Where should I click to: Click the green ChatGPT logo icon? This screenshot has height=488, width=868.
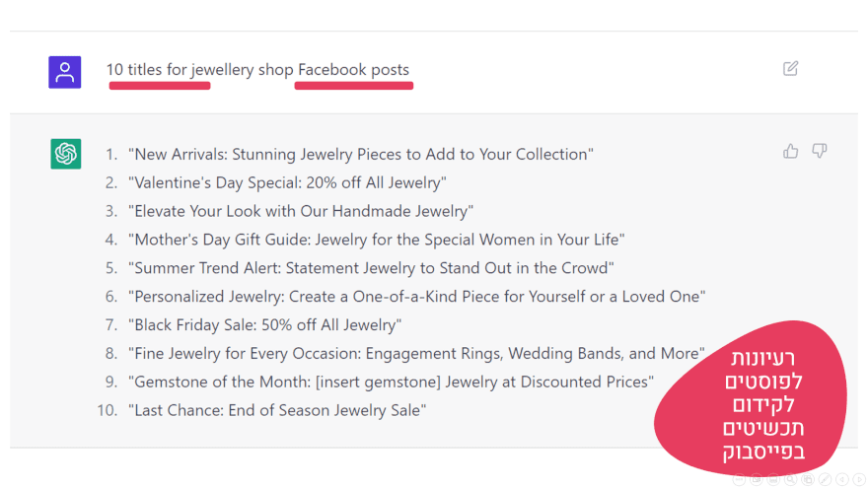pos(66,154)
